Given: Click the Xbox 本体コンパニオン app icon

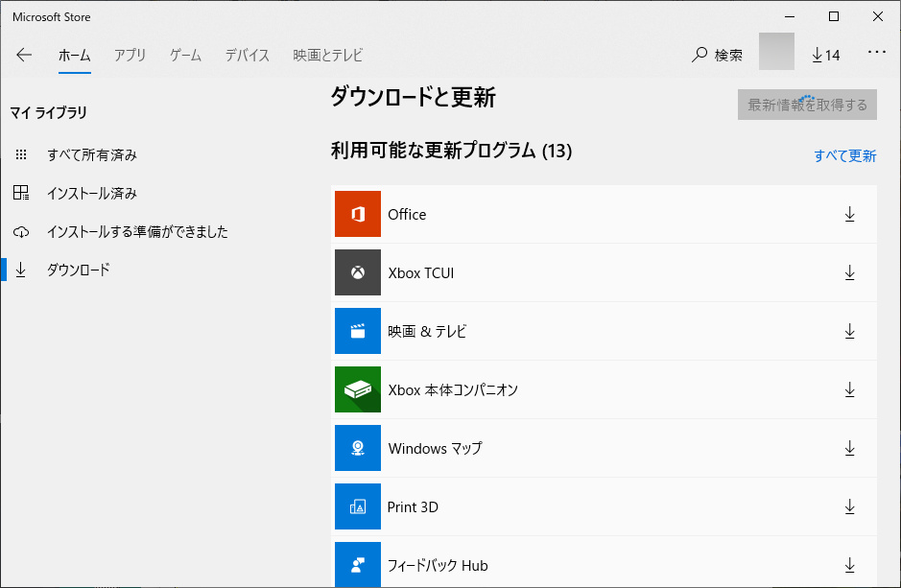Looking at the screenshot, I should (x=357, y=389).
